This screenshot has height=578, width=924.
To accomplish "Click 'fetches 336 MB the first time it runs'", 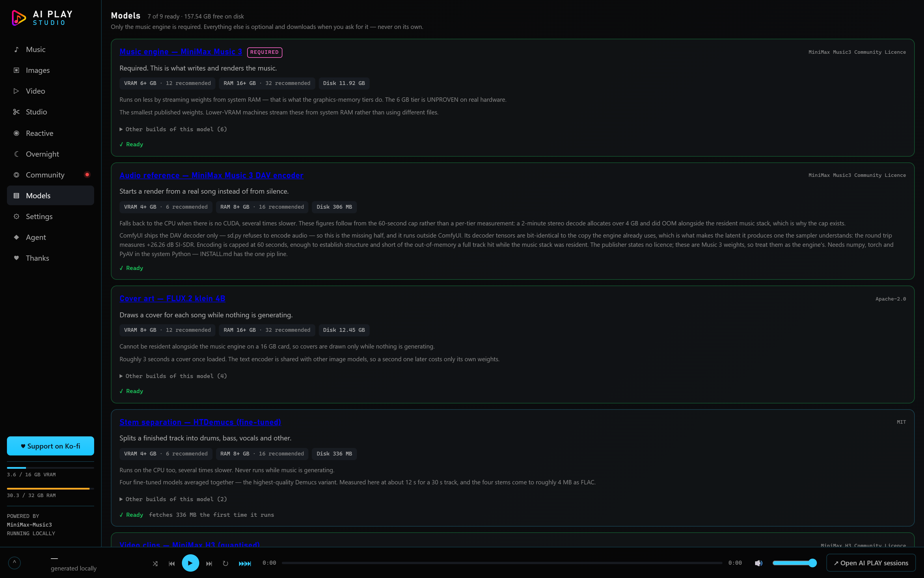I will [211, 515].
